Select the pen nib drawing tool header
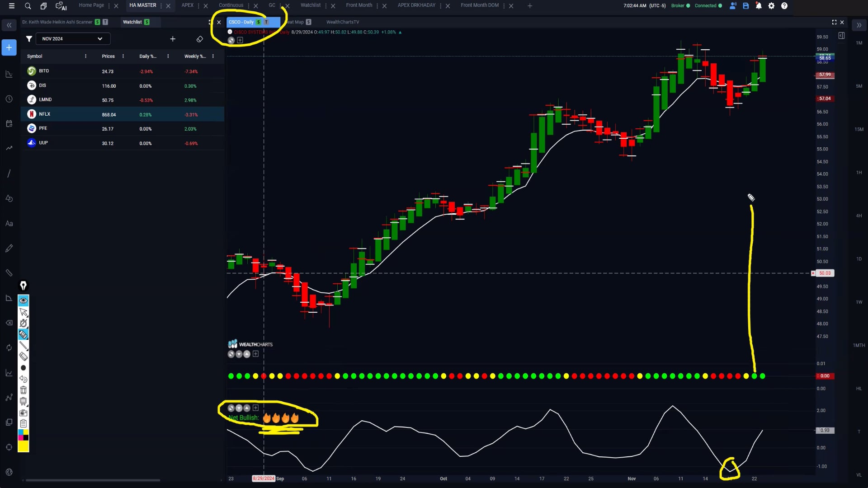Image resolution: width=868 pixels, height=488 pixels. pyautogui.click(x=24, y=286)
